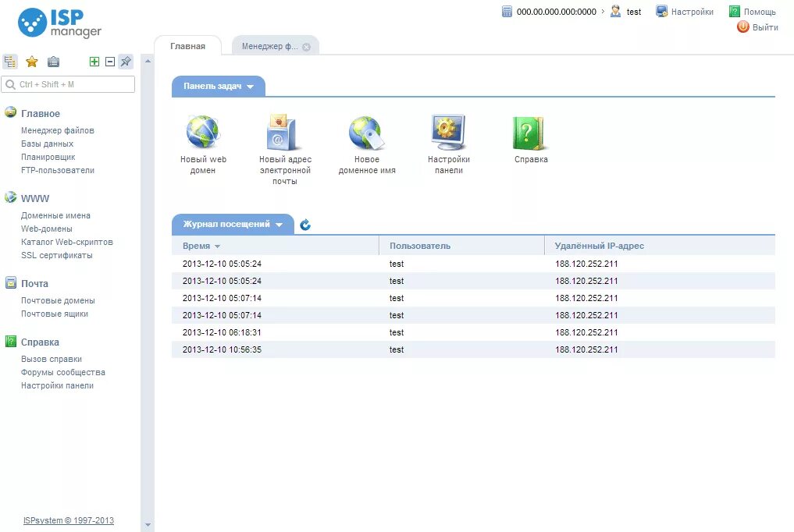Click the Главное section globe icon
This screenshot has height=532, width=794.
pyautogui.click(x=11, y=112)
